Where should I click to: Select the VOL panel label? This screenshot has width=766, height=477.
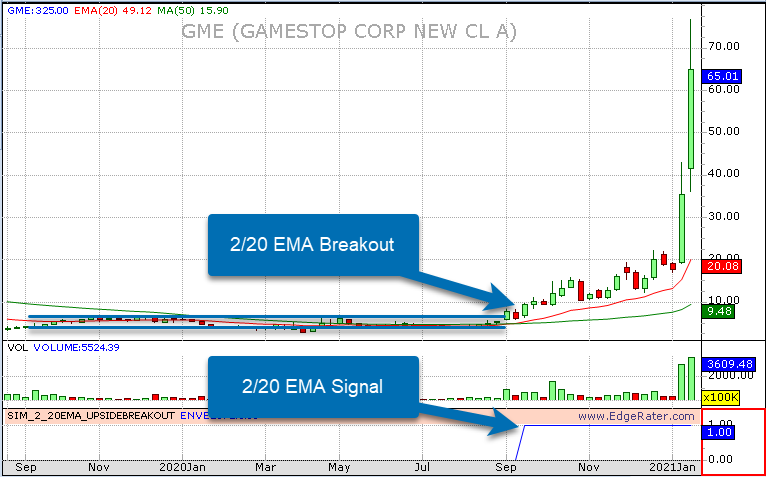point(17,347)
